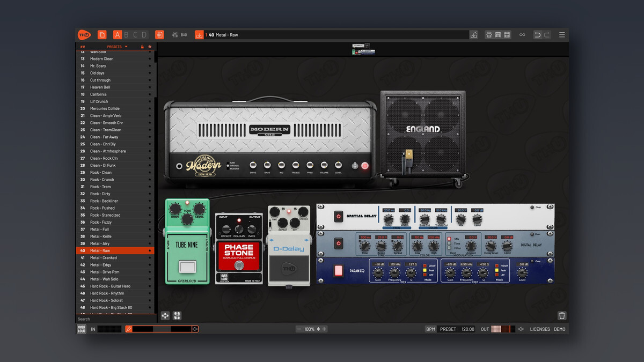Screen dimensions: 644x362
Task: Open the Presets dropdown header
Action: pos(117,47)
